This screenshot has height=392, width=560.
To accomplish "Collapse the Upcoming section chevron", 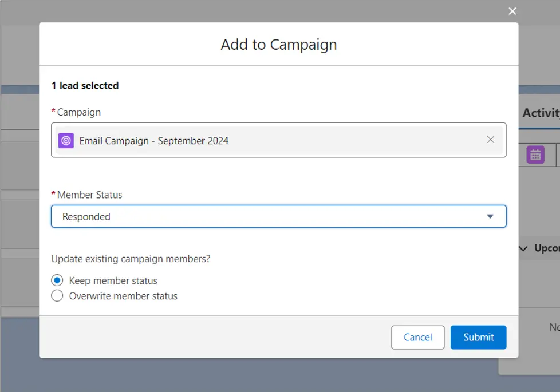I will [523, 248].
